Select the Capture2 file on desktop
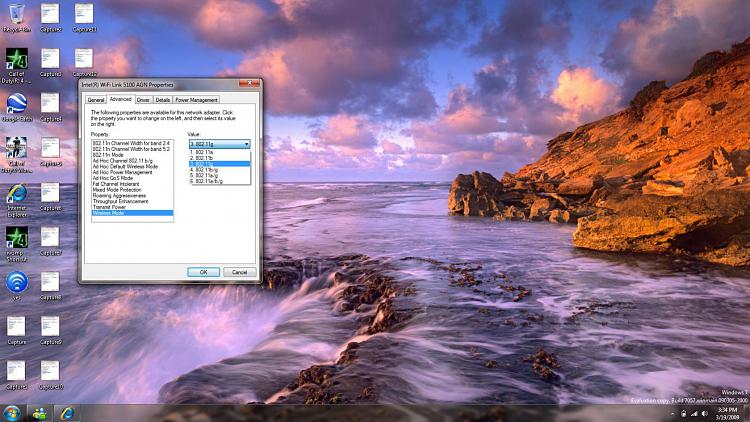This screenshot has width=750, height=422. point(50,17)
